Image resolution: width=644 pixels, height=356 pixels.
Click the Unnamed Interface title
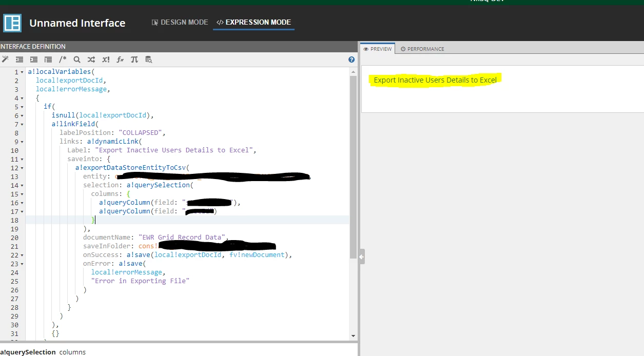(77, 23)
